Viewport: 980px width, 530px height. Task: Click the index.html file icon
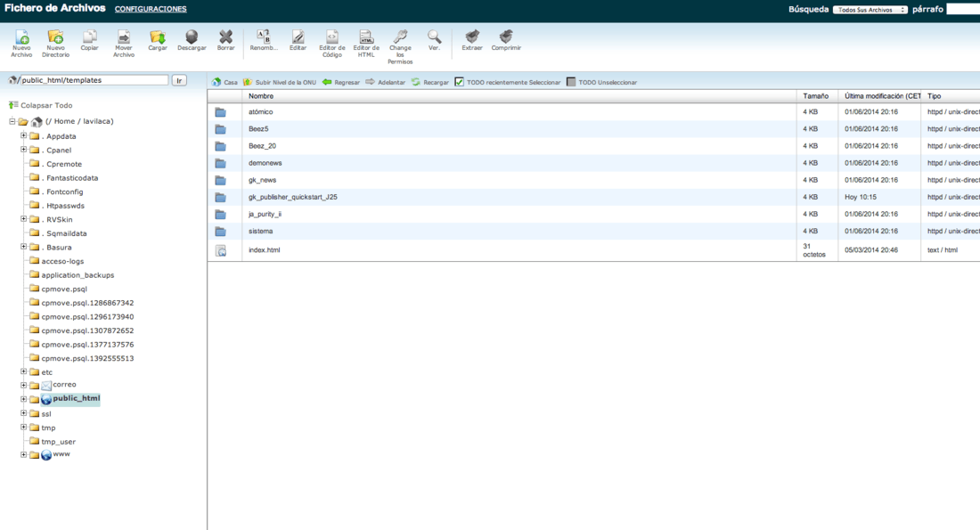pyautogui.click(x=221, y=250)
